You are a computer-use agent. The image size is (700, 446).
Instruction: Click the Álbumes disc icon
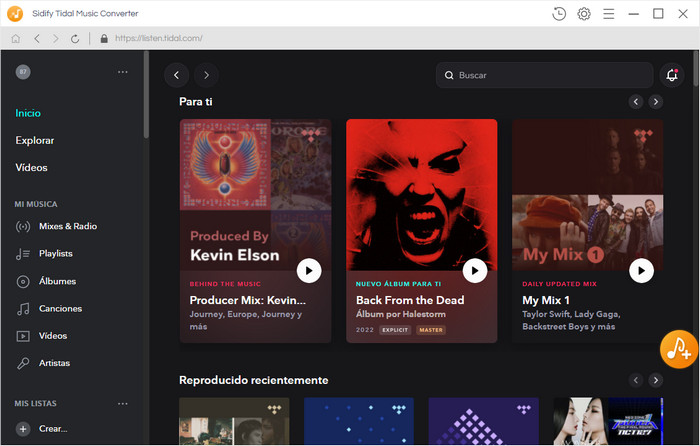coord(23,282)
